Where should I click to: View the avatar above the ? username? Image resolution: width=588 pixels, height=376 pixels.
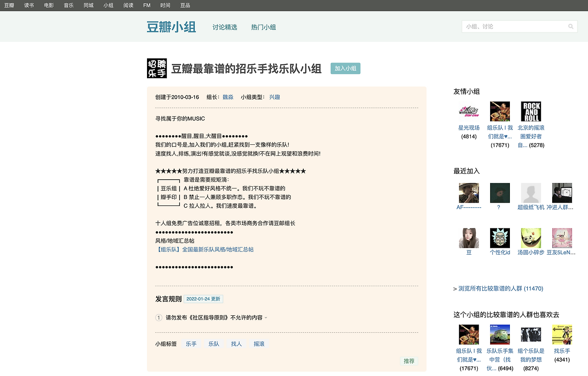[x=500, y=193]
